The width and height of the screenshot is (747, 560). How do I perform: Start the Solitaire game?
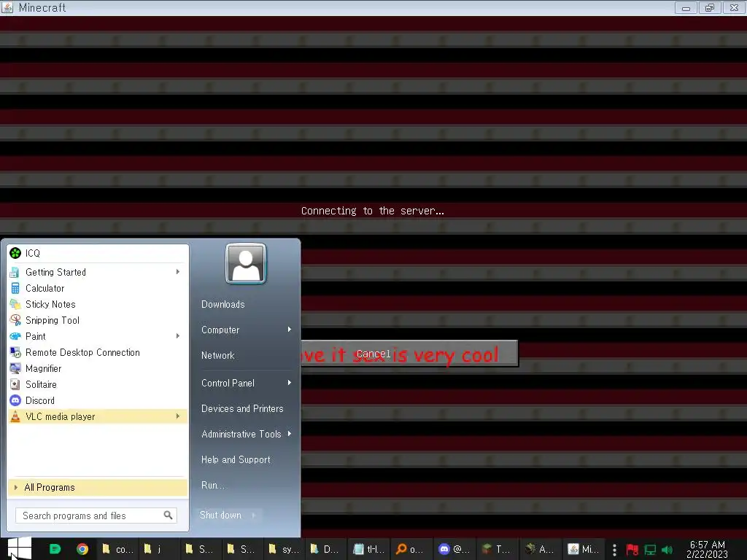pyautogui.click(x=98, y=384)
